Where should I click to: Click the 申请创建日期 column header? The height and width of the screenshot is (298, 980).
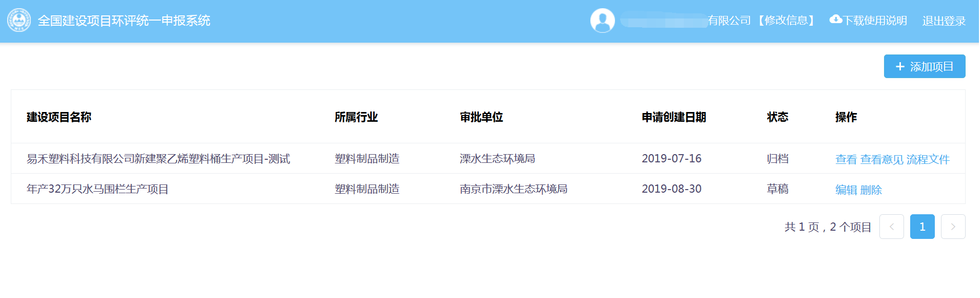point(674,117)
